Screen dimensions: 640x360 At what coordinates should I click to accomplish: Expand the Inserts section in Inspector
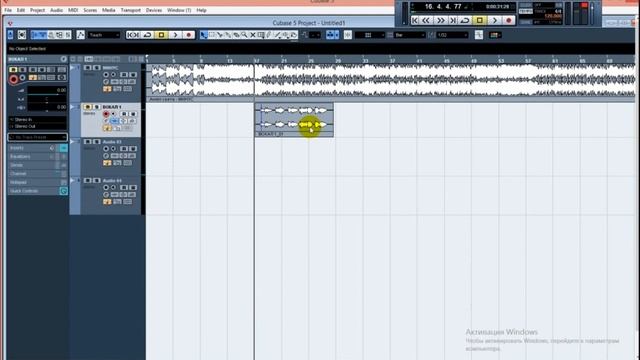tap(38, 148)
